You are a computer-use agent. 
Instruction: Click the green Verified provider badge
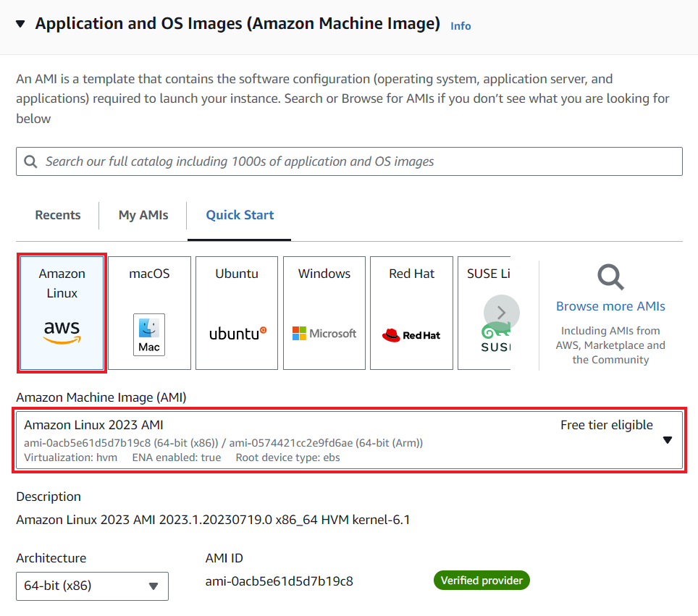[x=481, y=580]
